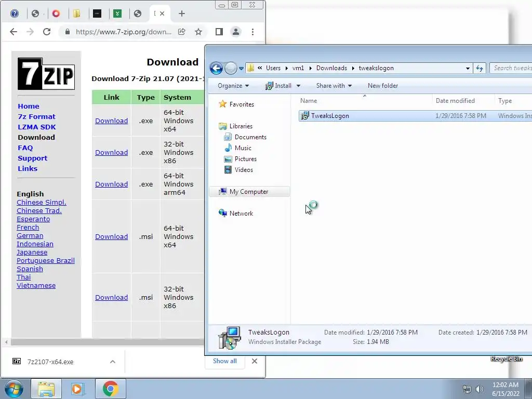Open Chrome's three-dot menu

pos(253,32)
